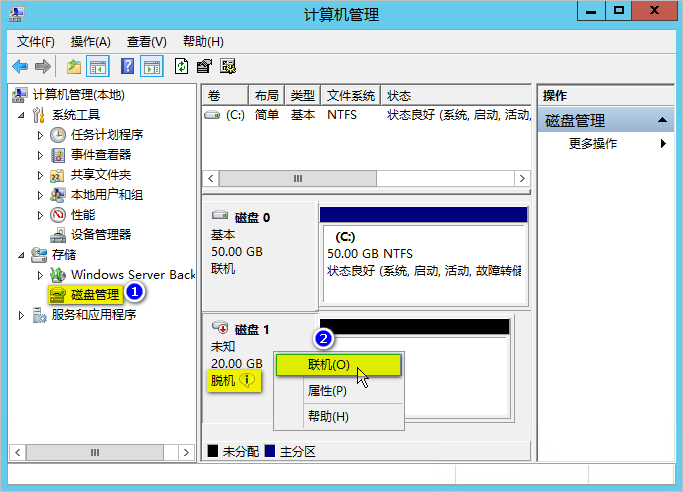Click the 类型 column header

302,95
